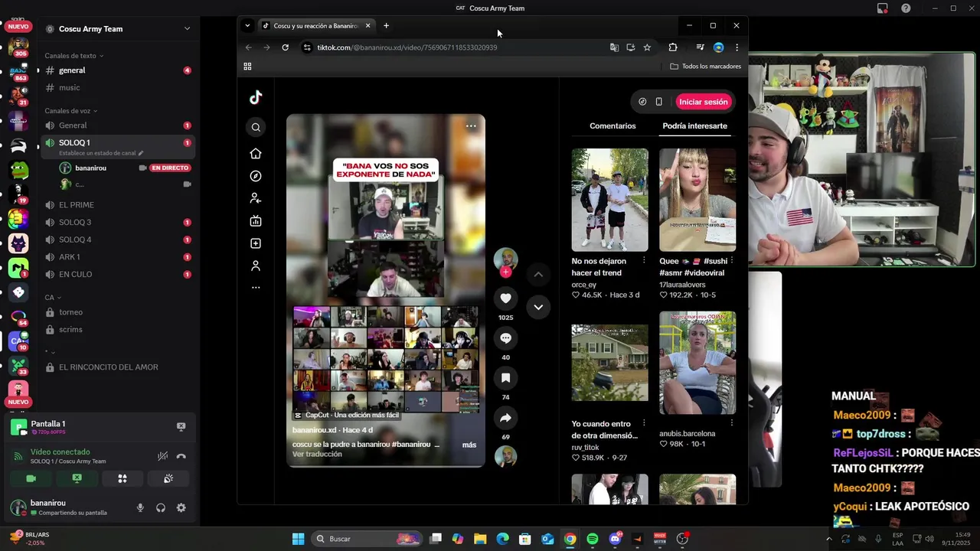The image size is (980, 551).
Task: Open options for No nos dejaron video
Action: 644,261
